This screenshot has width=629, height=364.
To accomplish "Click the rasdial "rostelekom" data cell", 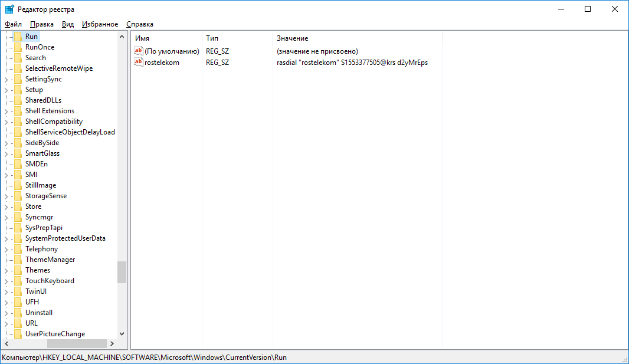I will [352, 62].
